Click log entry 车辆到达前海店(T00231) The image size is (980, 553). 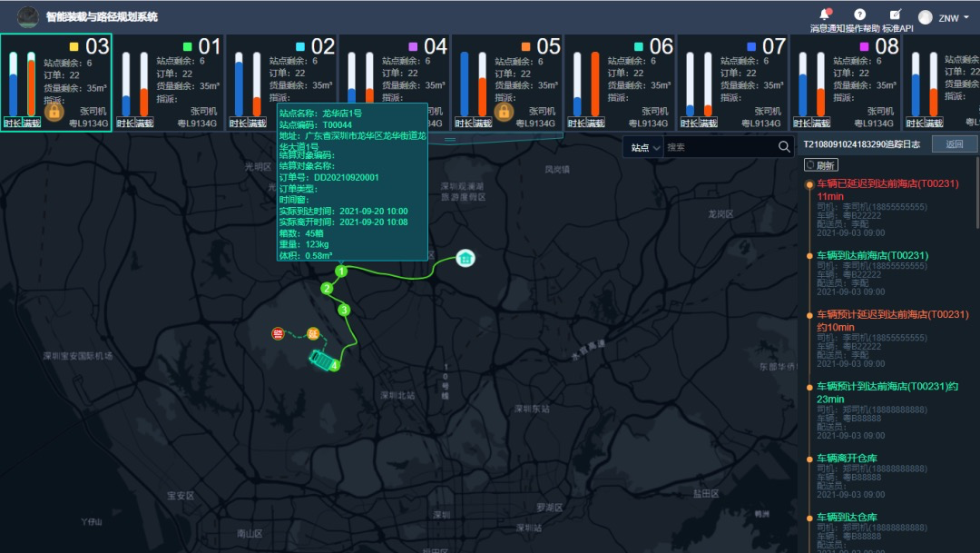(x=873, y=255)
